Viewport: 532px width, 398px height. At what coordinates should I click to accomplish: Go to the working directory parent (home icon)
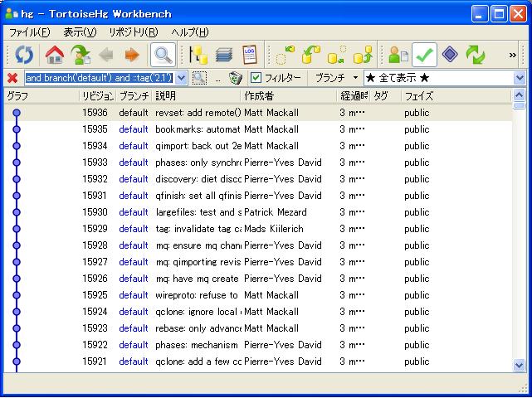click(x=54, y=55)
